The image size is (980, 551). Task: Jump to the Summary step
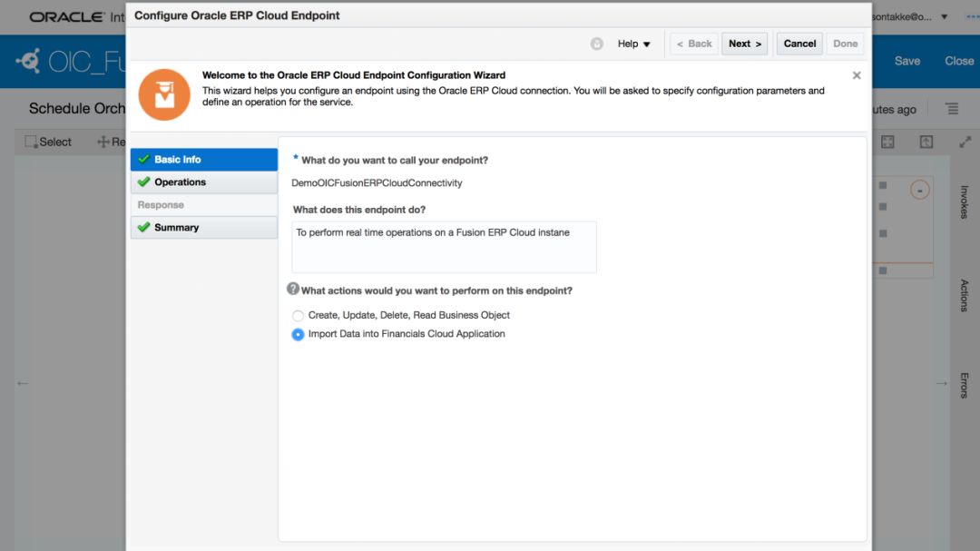click(204, 228)
